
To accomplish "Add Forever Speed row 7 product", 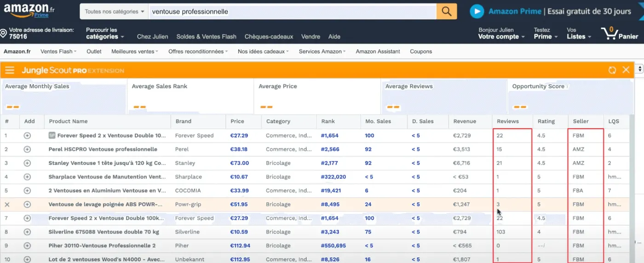I will 27,218.
